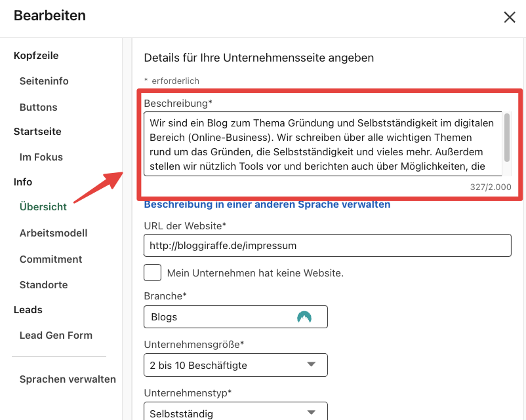Click Sprachen verwalten in sidebar
526x420 pixels.
point(68,379)
